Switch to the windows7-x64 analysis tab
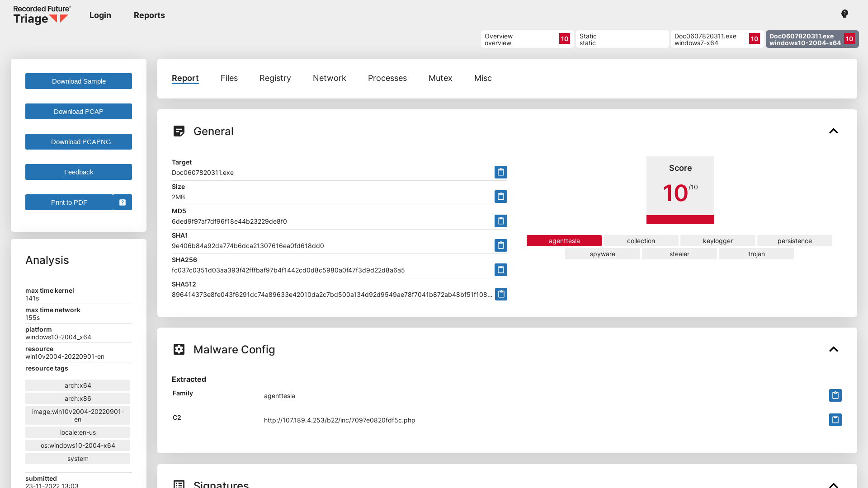Screen dimensions: 868x488 [x=716, y=39]
